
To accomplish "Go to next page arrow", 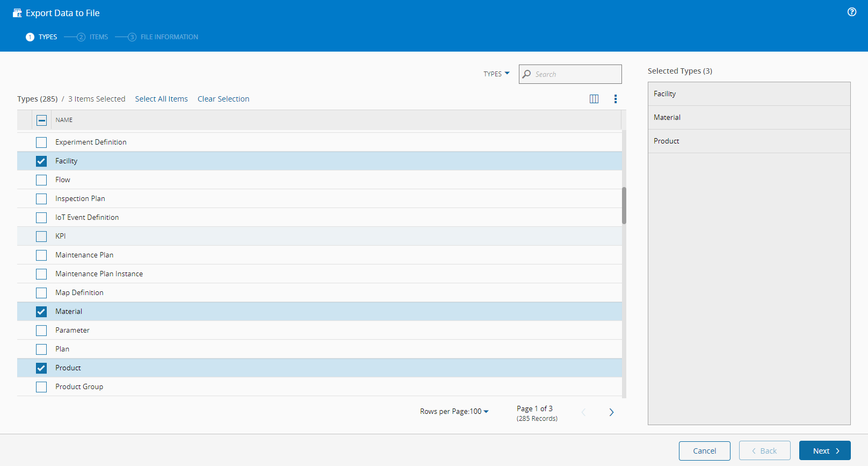I will [611, 412].
